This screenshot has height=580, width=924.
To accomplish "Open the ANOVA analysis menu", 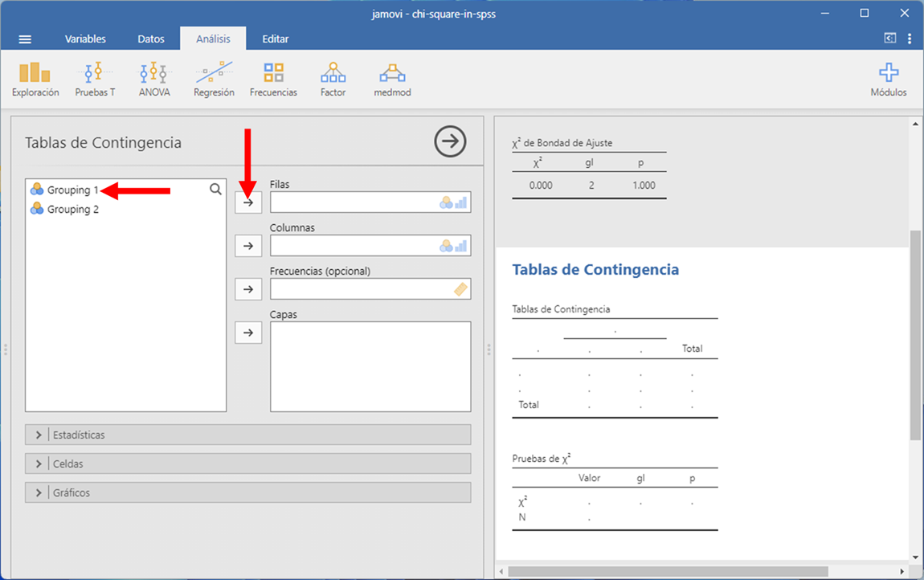I will coord(154,80).
